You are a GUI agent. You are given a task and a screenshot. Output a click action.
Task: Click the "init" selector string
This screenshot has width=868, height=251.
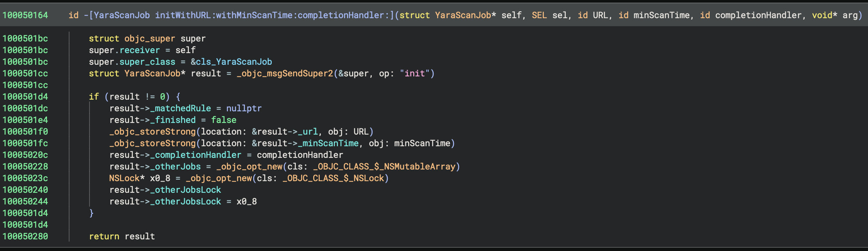[x=414, y=73]
